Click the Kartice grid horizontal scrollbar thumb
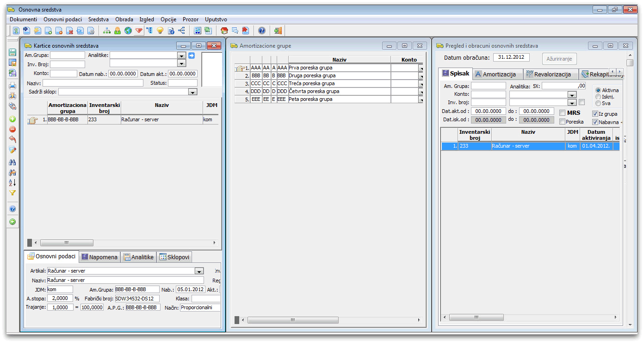Viewport: 644px width, 343px height. tap(67, 243)
